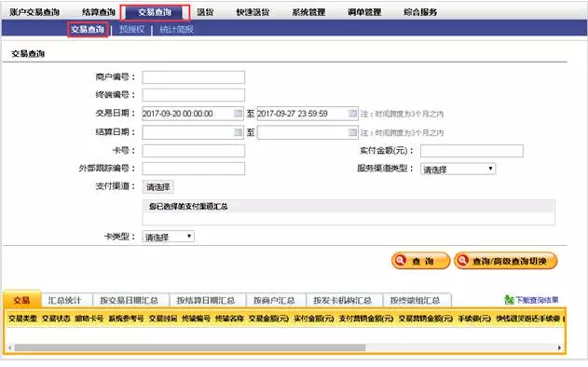
Task: Focus the 终端编号 input field
Action: (194, 95)
